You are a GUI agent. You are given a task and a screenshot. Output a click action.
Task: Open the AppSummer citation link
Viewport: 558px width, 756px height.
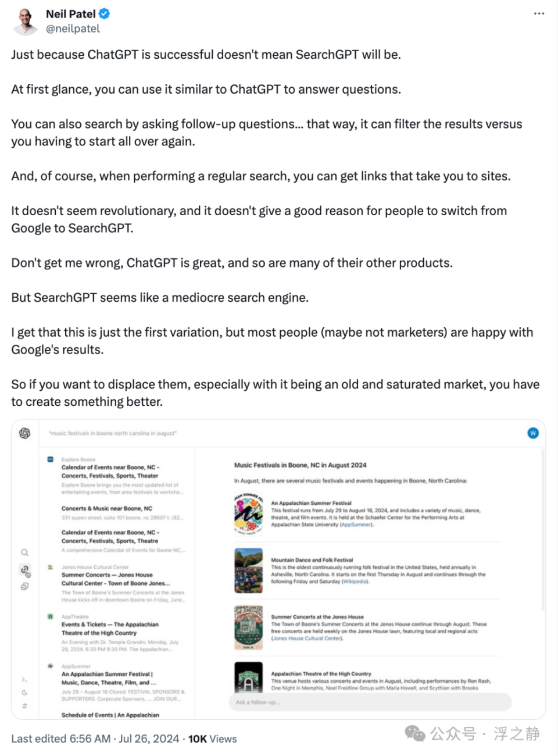pyautogui.click(x=356, y=525)
